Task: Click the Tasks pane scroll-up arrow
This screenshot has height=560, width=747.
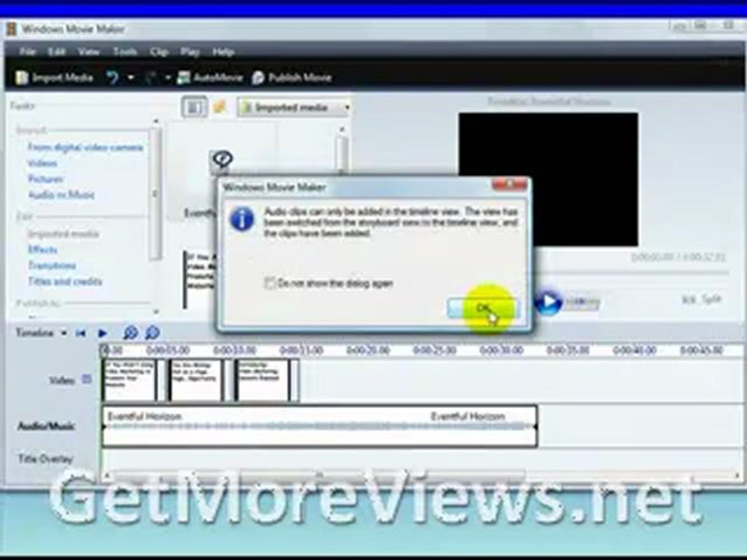Action: coord(156,122)
